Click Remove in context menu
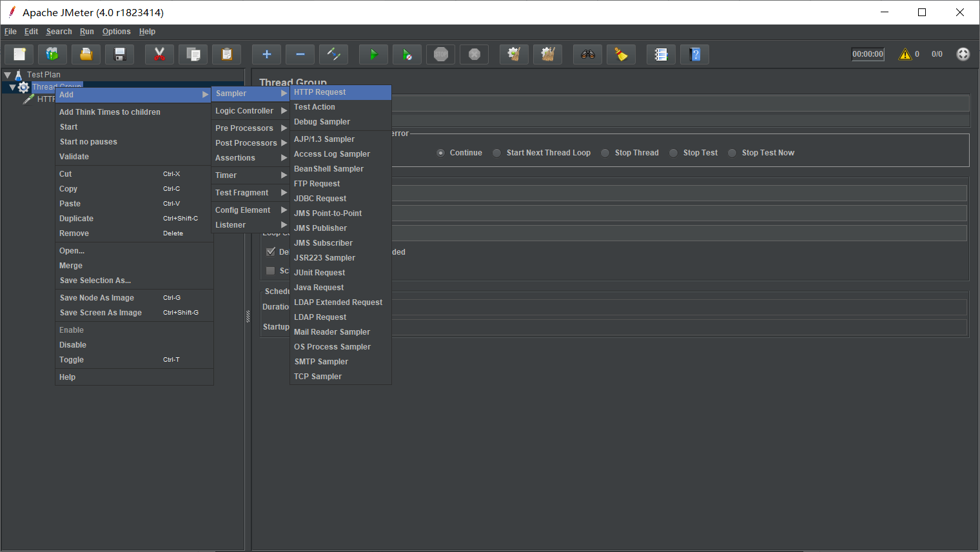Image resolution: width=980 pixels, height=552 pixels. pos(134,233)
